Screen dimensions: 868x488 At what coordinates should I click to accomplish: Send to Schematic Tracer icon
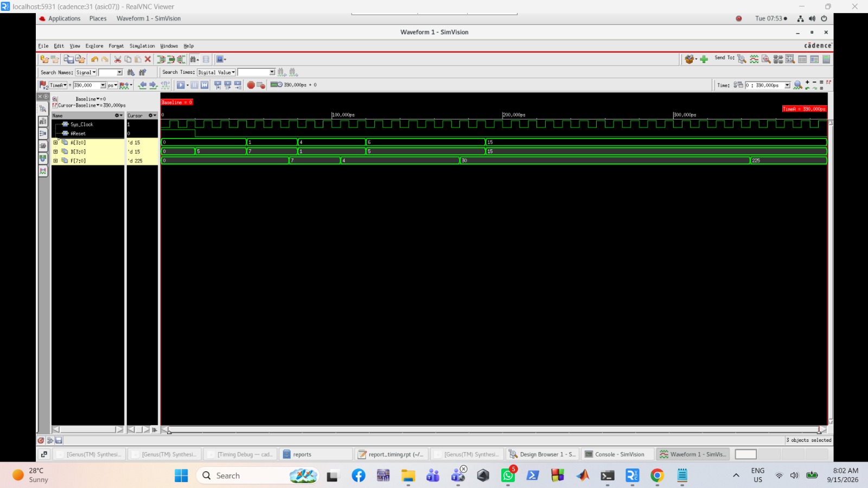778,59
